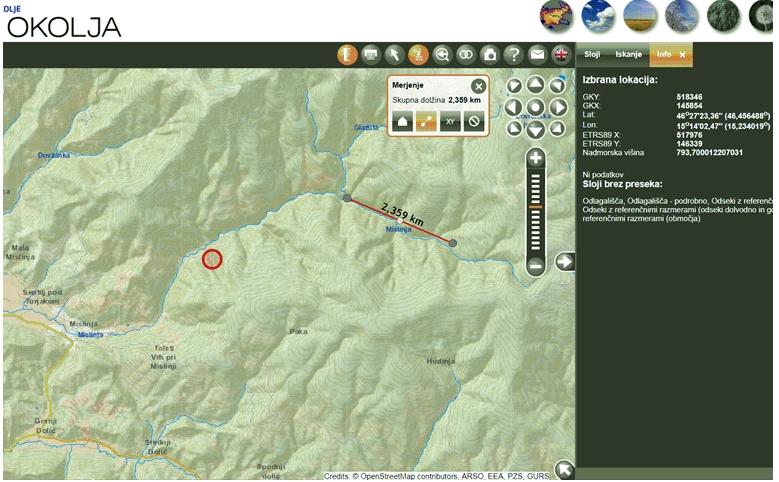
Task: Click the info tool icon in toolbar
Action: pyautogui.click(x=347, y=55)
